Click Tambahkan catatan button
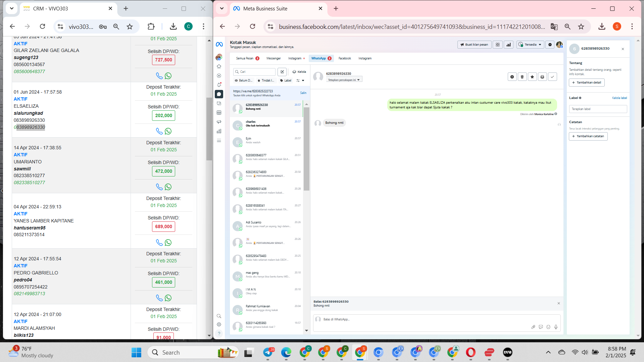The height and width of the screenshot is (362, 644). click(x=588, y=136)
